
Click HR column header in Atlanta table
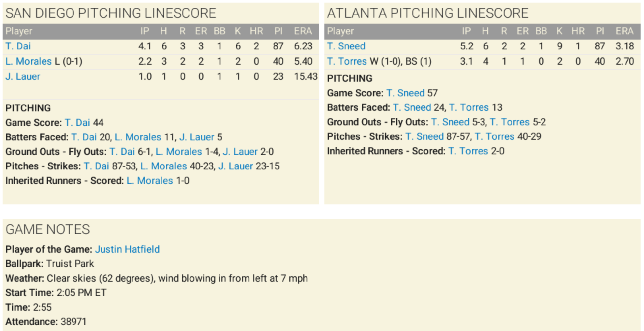(x=578, y=31)
